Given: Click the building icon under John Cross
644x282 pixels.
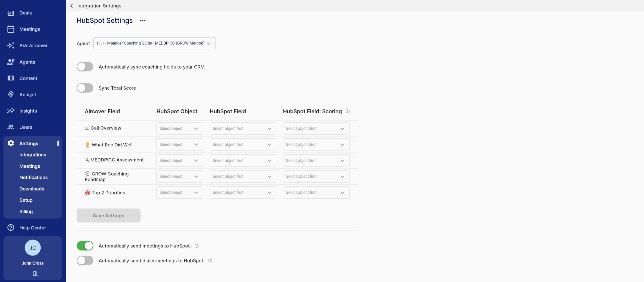Looking at the screenshot, I should 35,274.
